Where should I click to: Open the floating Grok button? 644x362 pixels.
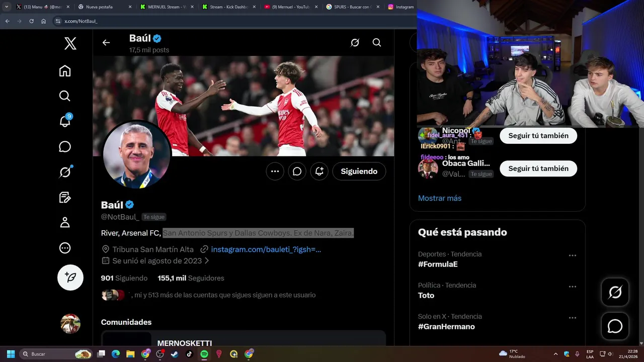coord(615,292)
